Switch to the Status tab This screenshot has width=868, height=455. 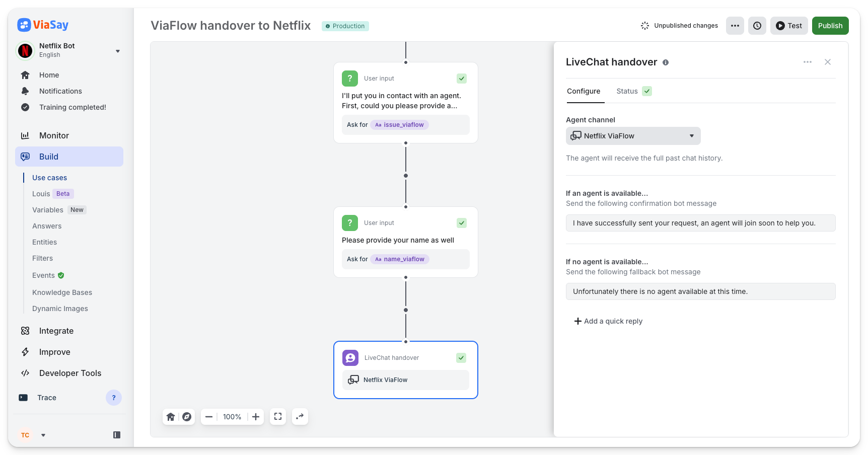tap(627, 91)
